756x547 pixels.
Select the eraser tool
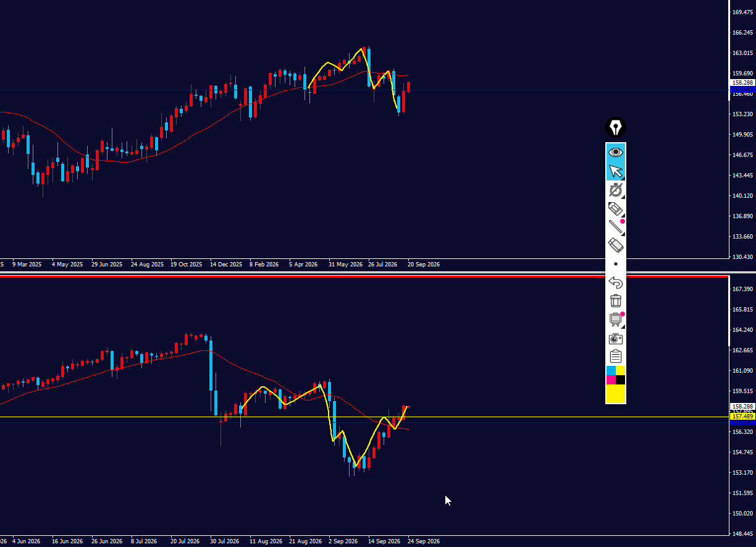click(616, 245)
